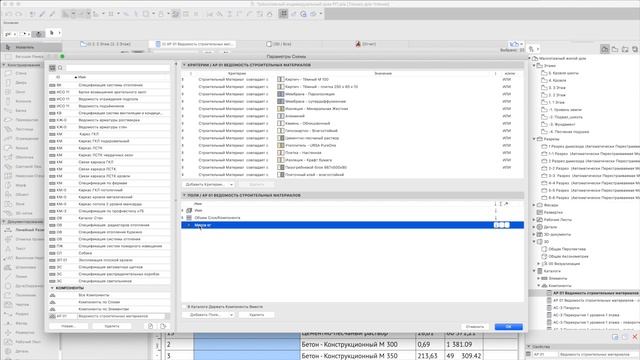Toggle the sort arrow on the 'Объем Слоя/Компонента' row
Image resolution: width=640 pixels, height=360 pixels.
tap(496, 218)
